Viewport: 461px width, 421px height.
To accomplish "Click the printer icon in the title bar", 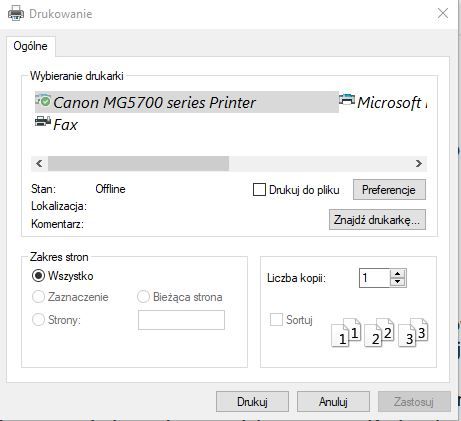I will pos(16,14).
